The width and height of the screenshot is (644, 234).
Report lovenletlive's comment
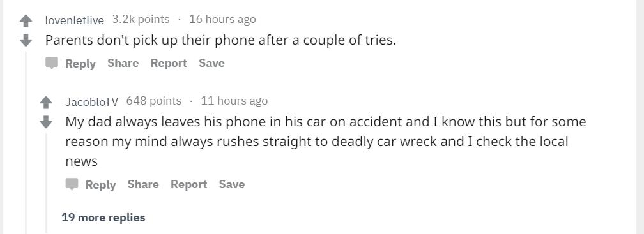point(169,64)
